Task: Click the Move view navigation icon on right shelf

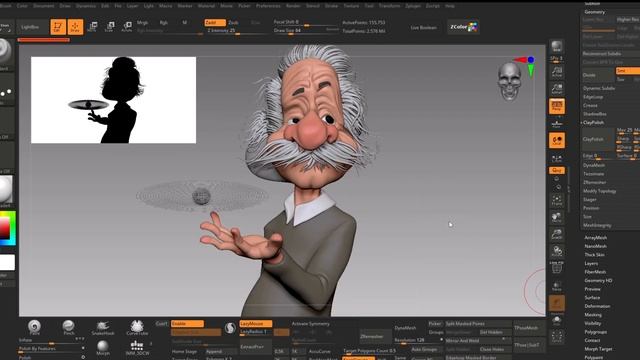Action: click(557, 217)
